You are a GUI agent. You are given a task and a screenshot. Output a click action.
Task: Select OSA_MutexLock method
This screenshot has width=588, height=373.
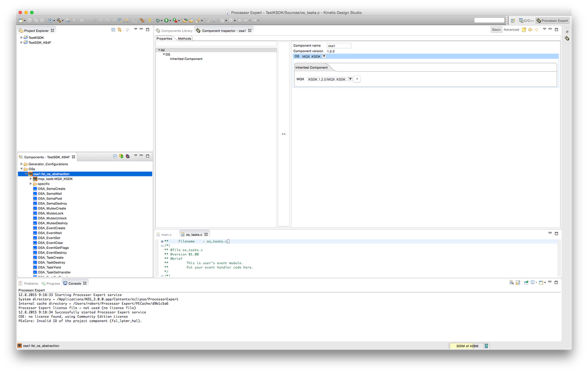[50, 214]
